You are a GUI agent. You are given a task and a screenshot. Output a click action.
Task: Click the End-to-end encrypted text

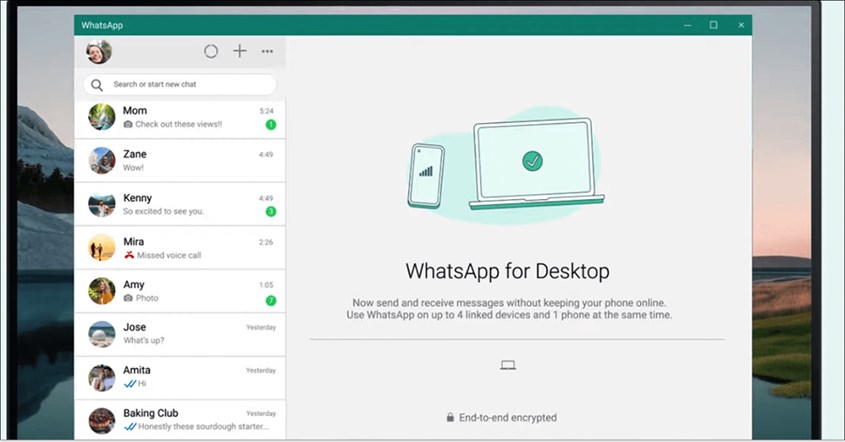[x=508, y=418]
